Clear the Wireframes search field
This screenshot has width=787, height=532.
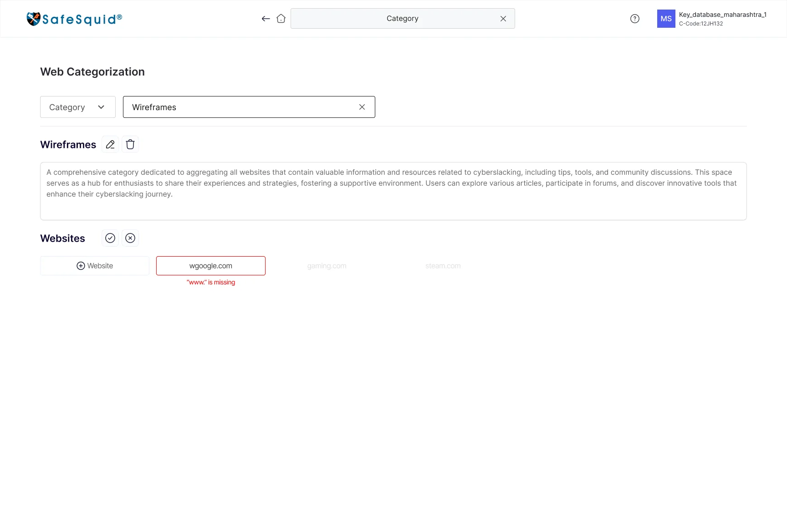(362, 107)
